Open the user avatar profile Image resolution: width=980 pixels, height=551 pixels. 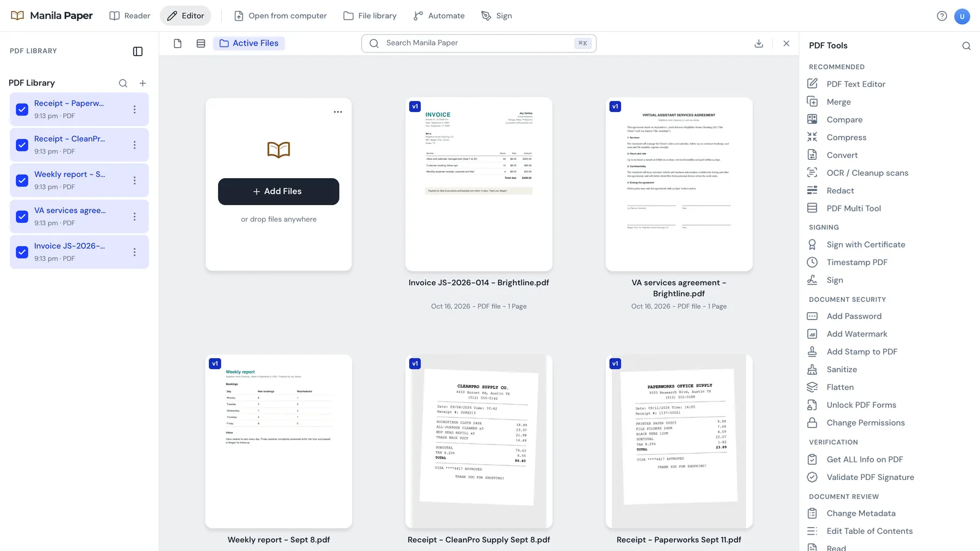pyautogui.click(x=962, y=16)
